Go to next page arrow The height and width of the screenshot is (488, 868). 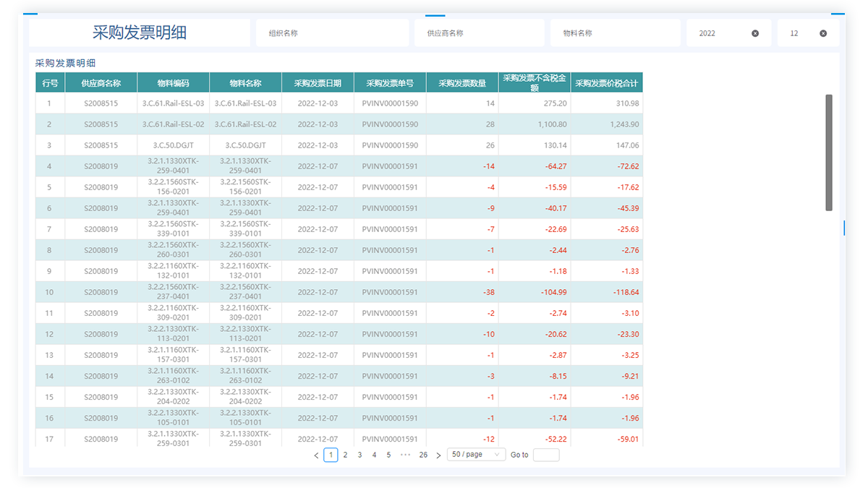pyautogui.click(x=438, y=455)
